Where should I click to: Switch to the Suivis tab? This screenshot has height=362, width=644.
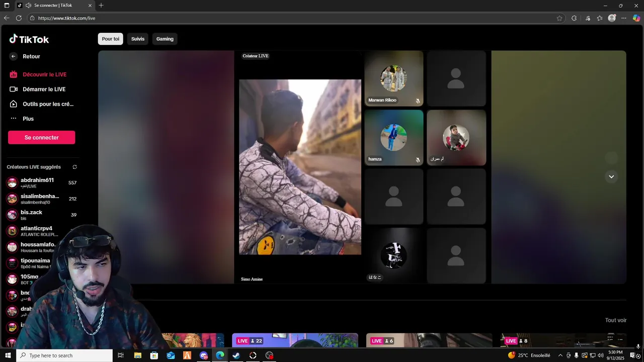[138, 39]
